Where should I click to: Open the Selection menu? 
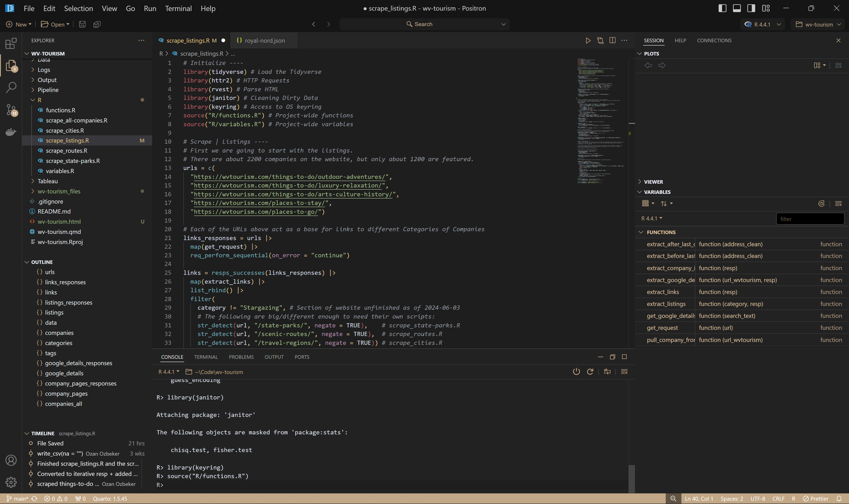click(78, 8)
